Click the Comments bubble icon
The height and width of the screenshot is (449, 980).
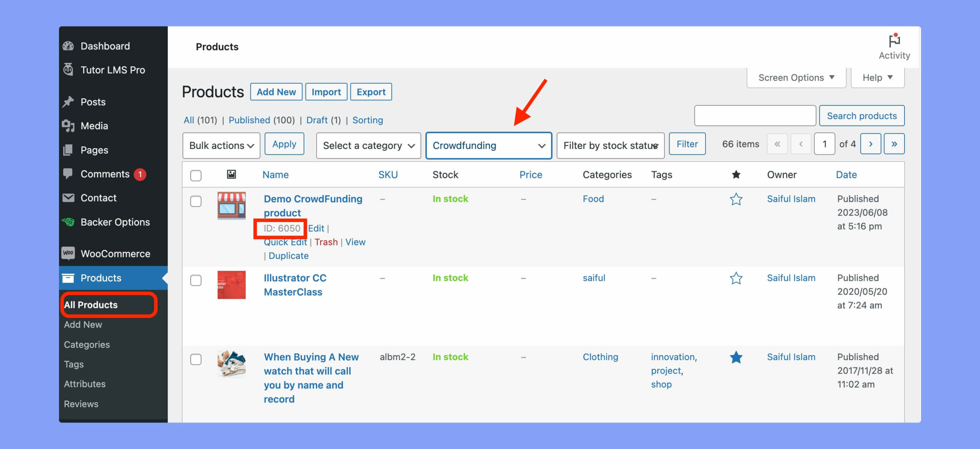click(68, 174)
